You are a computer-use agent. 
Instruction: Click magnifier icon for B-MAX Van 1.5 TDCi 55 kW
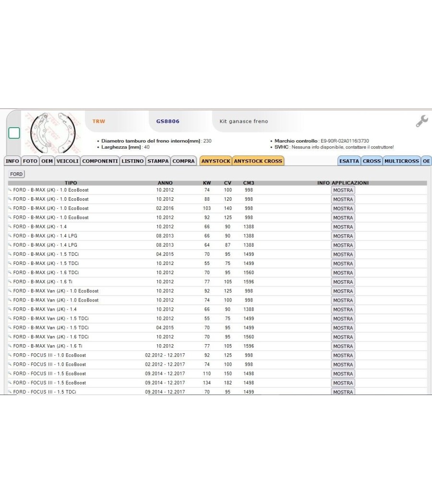[x=10, y=319]
